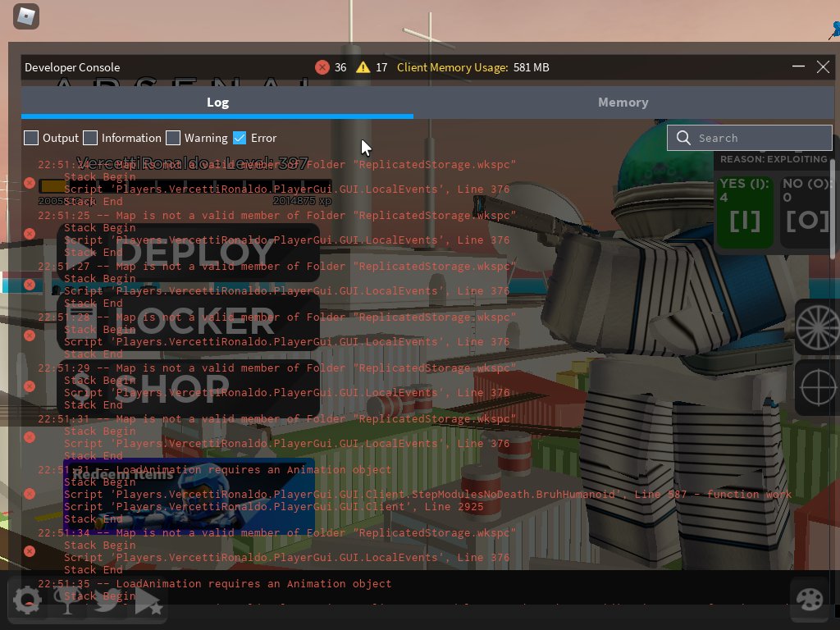
Task: Click error icon of 22:51:27 entry
Action: click(30, 285)
